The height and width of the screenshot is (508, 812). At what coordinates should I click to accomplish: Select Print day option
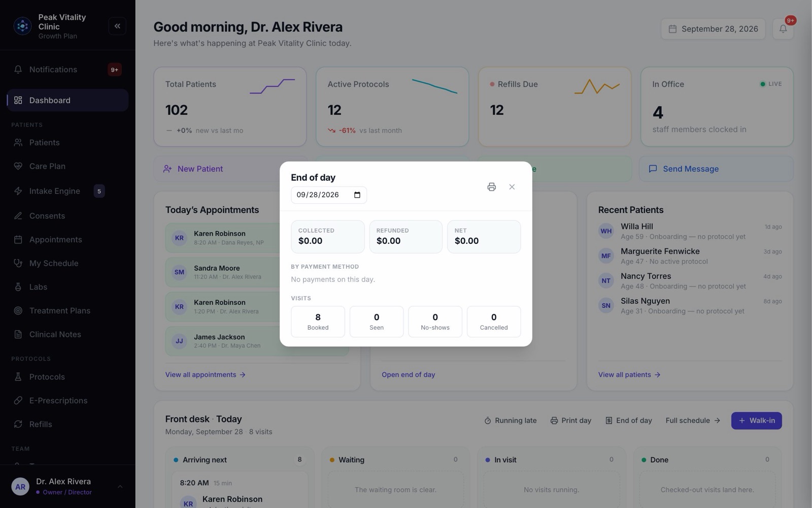(x=570, y=421)
